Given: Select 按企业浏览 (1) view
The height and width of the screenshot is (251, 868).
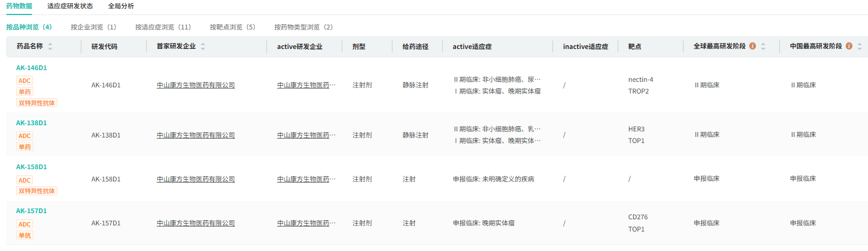Looking at the screenshot, I should 94,27.
